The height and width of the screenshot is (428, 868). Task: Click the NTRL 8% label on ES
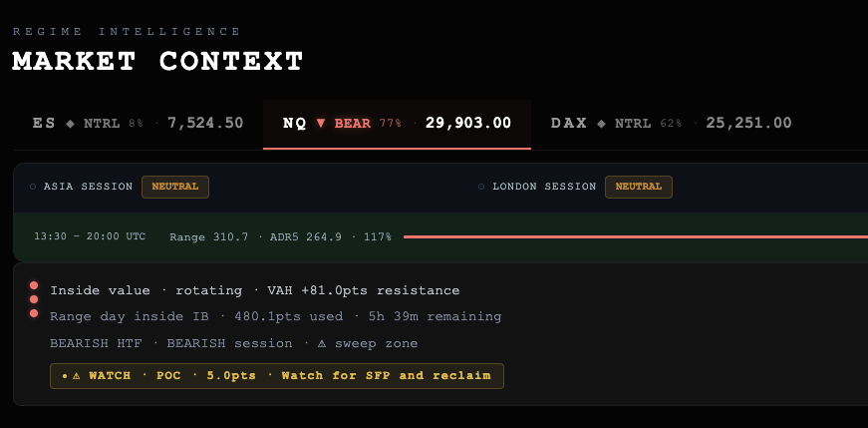[114, 124]
